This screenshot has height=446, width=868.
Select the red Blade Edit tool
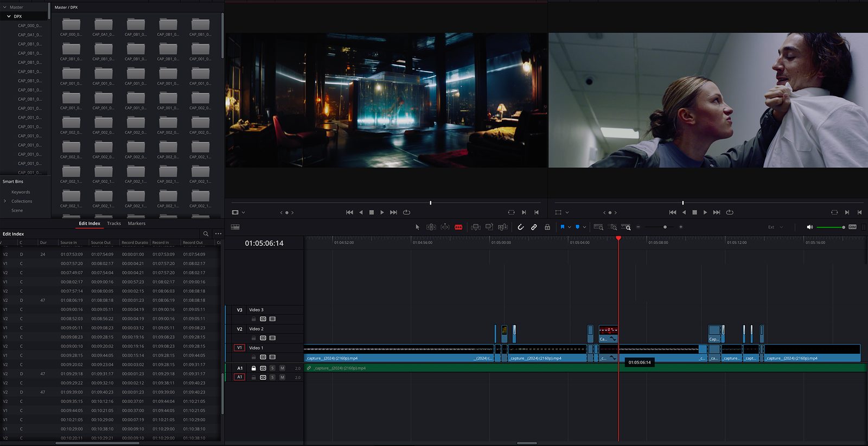[x=458, y=227]
